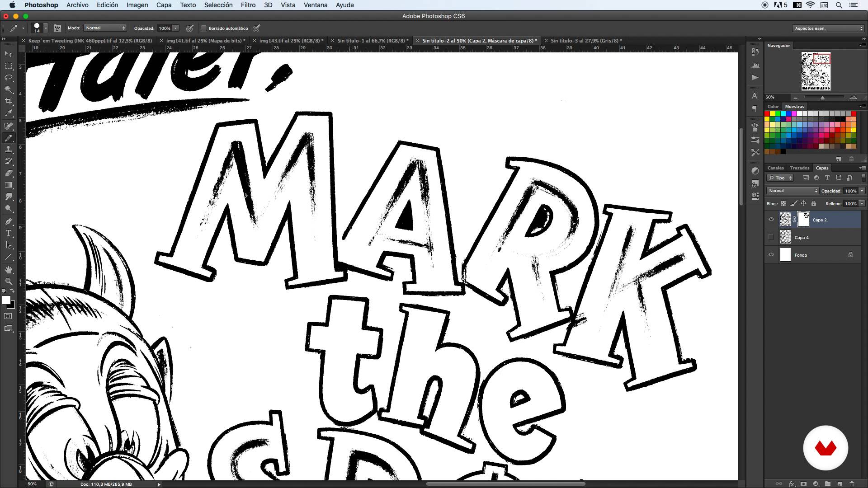
Task: Select the Eyedropper tool
Action: tap(8, 113)
